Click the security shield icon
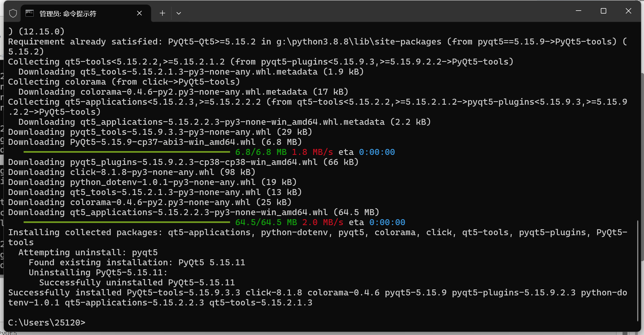 [12, 13]
